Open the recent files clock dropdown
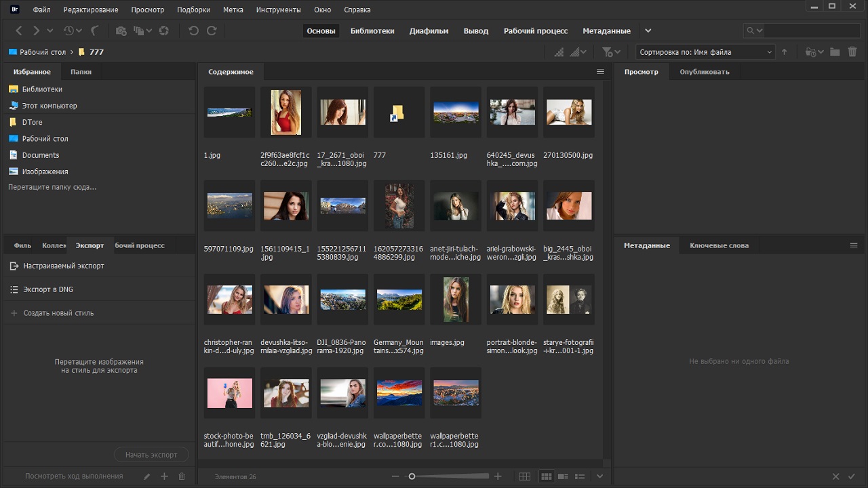868x488 pixels. [72, 30]
